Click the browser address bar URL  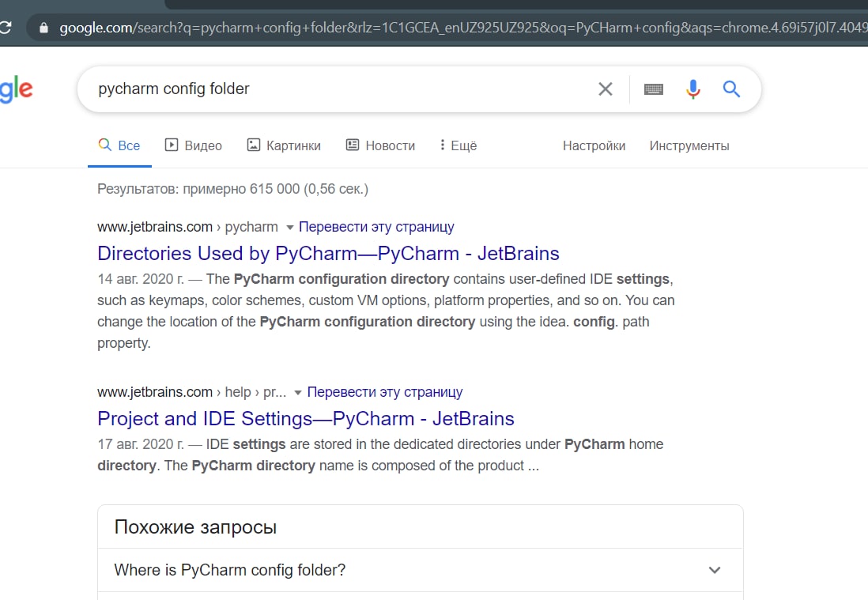462,28
